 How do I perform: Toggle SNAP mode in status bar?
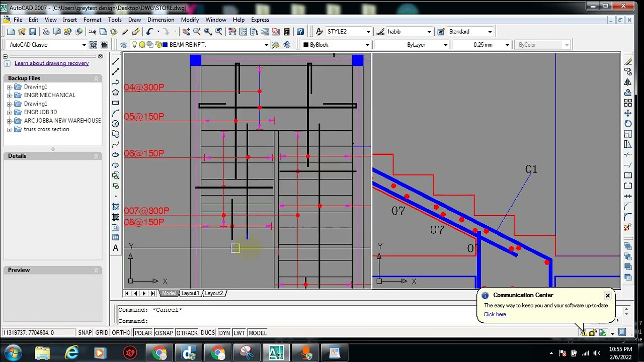(85, 333)
